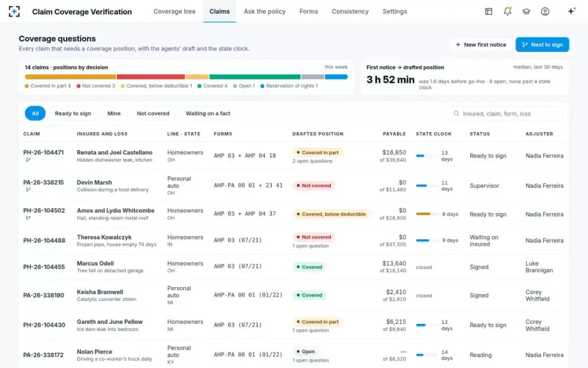The height and width of the screenshot is (368, 588).
Task: Click the Reservation of rights 1 legend
Action: 289,86
